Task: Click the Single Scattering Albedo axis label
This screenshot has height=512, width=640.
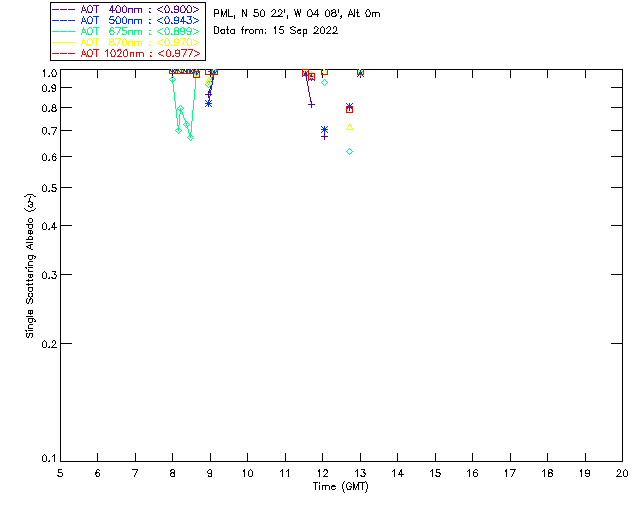Action: click(30, 266)
